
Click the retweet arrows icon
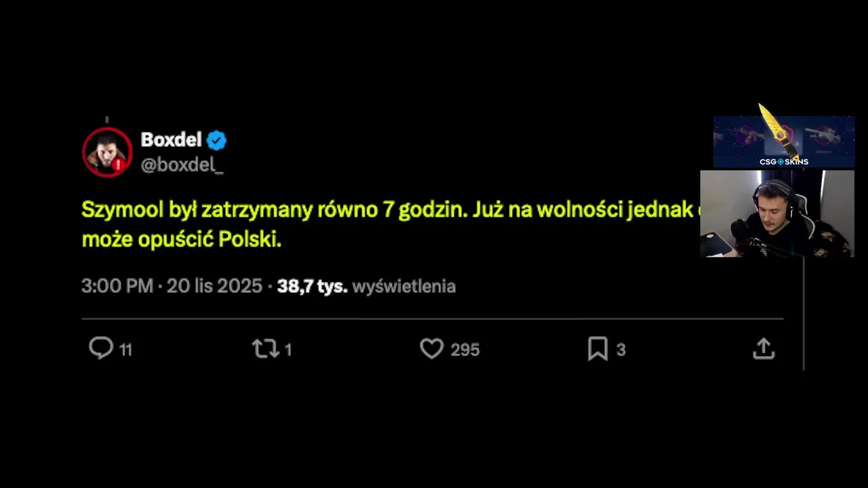(x=264, y=349)
